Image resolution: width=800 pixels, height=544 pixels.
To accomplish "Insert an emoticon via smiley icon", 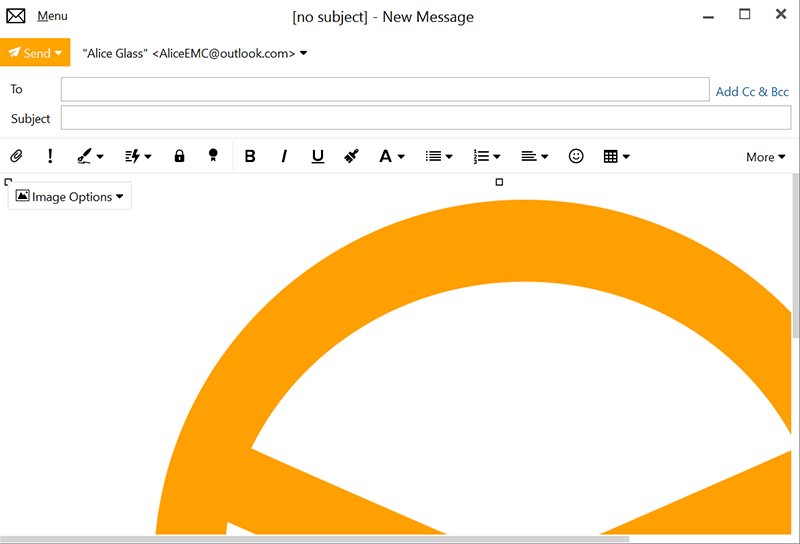I will [576, 156].
